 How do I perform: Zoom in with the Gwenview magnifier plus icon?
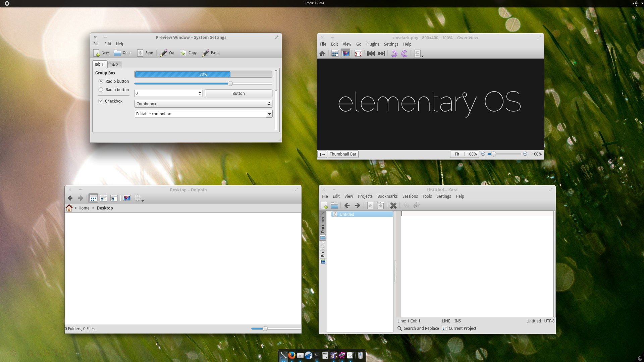pos(525,154)
